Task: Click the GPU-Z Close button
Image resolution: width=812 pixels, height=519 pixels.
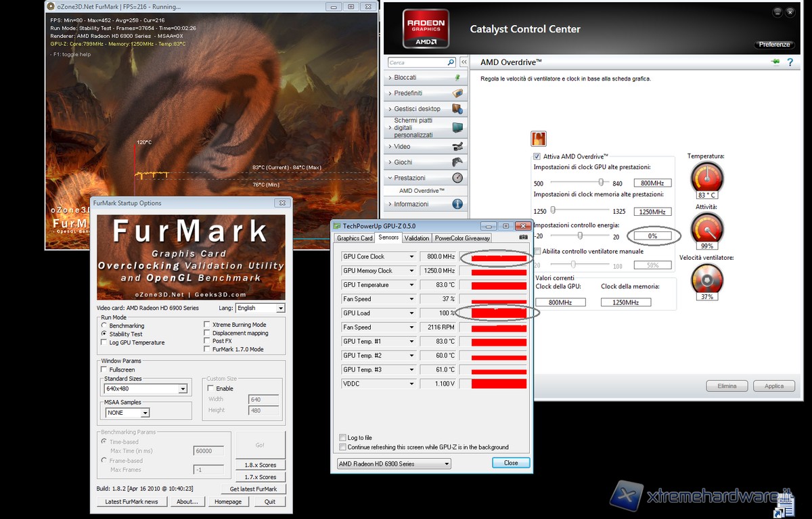Action: click(511, 463)
